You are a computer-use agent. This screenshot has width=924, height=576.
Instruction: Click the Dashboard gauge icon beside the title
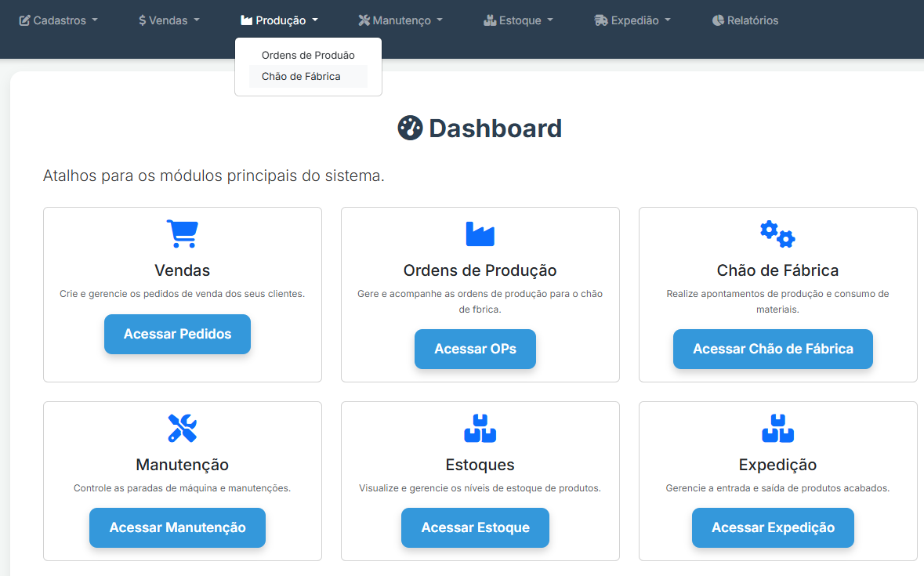click(x=410, y=128)
